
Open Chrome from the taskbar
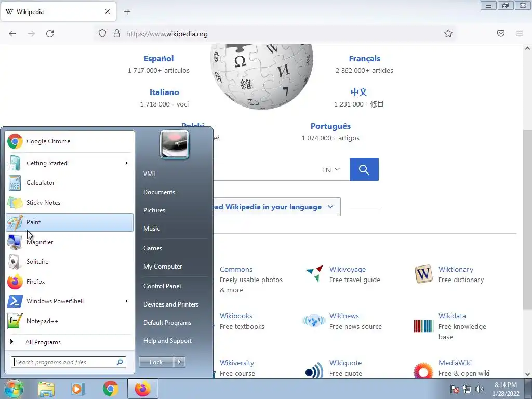pos(110,389)
